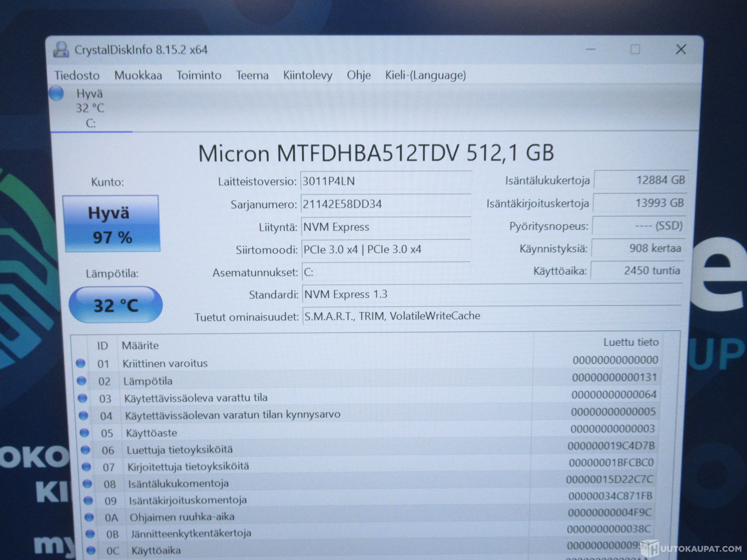Click the status dot for Kriittinen varoitus
This screenshot has width=747, height=560.
pyautogui.click(x=81, y=363)
